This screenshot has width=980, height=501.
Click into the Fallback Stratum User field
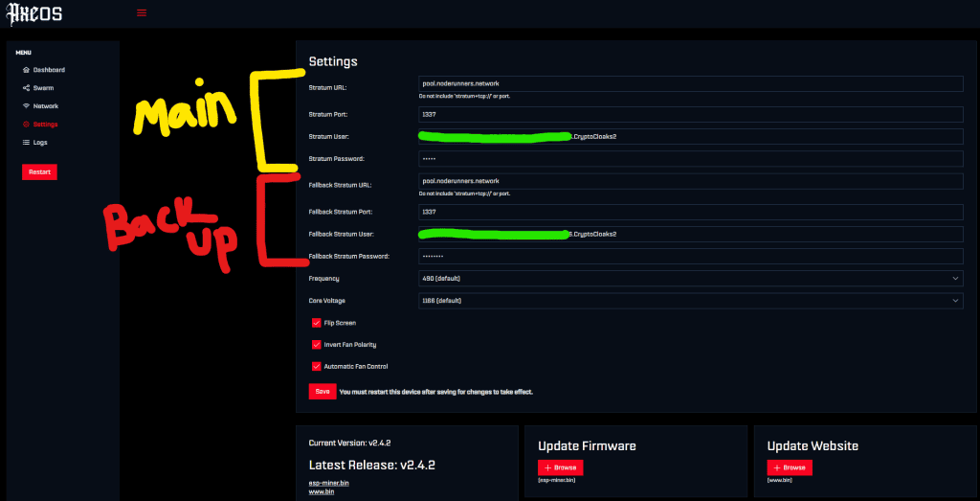click(691, 234)
